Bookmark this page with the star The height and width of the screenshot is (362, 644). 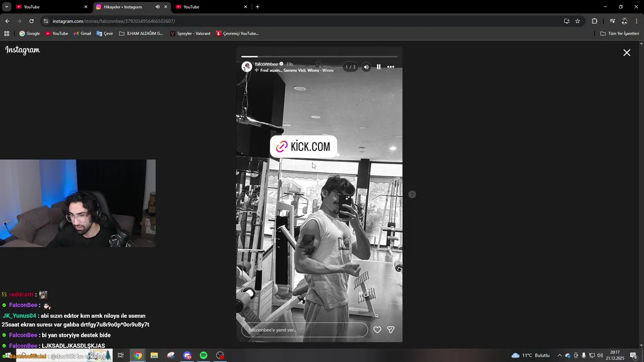pyautogui.click(x=578, y=21)
